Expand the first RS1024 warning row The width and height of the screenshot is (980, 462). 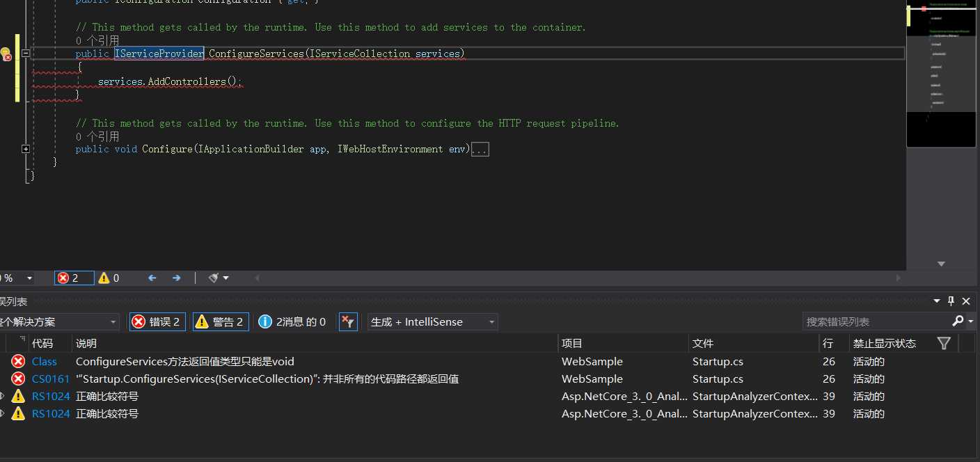(2, 396)
